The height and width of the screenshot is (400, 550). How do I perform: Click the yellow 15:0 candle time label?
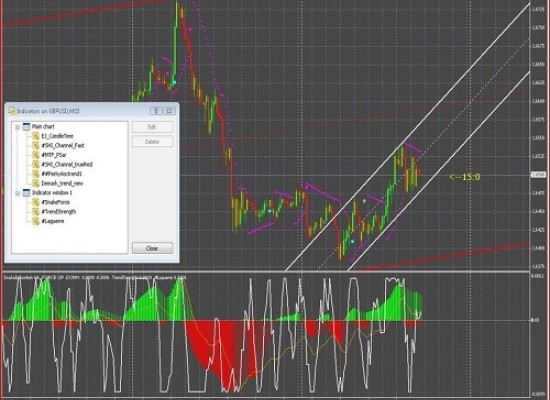pos(465,177)
